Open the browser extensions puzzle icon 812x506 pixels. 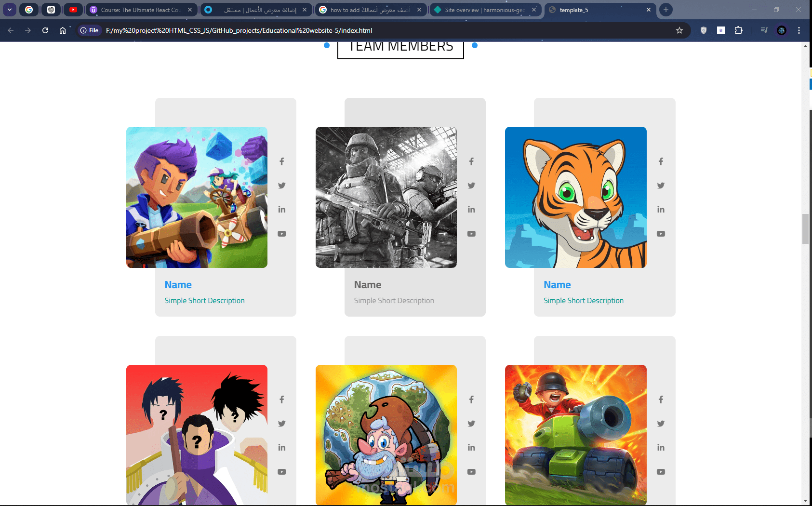[x=738, y=30]
